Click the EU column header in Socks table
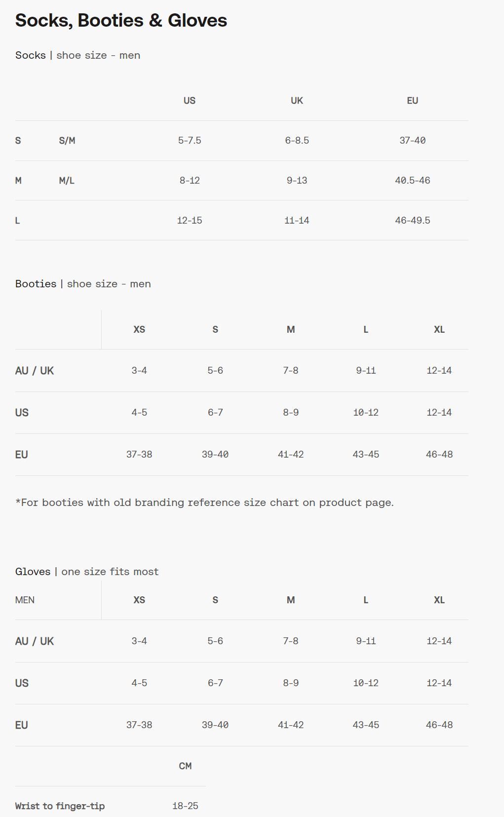The image size is (504, 817). 412,101
